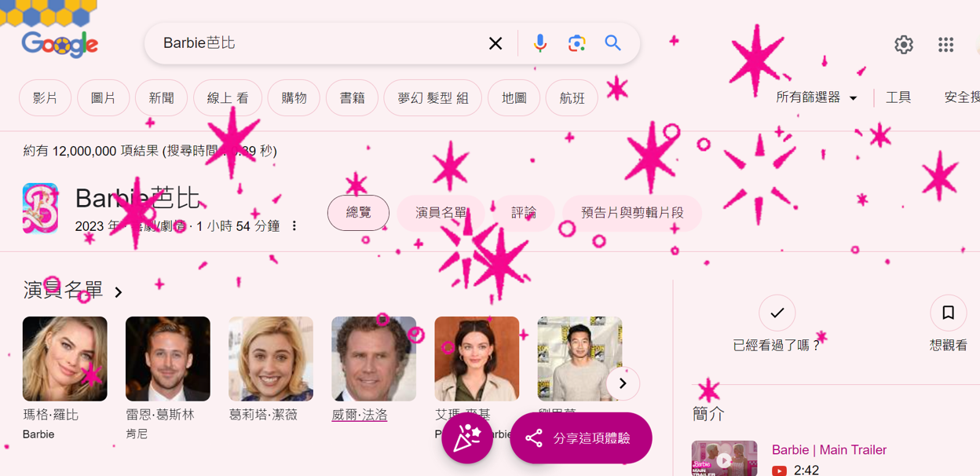
Task: Go to the Google logo homepage
Action: tap(60, 45)
